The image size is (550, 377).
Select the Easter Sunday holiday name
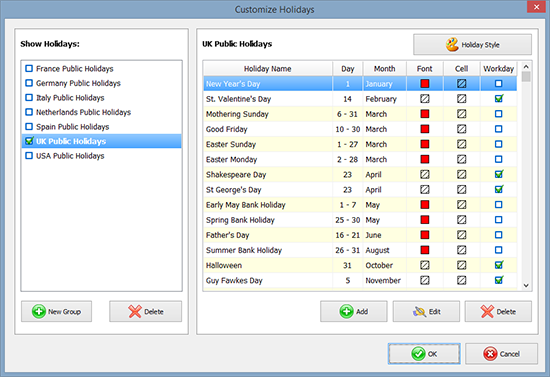pos(231,144)
